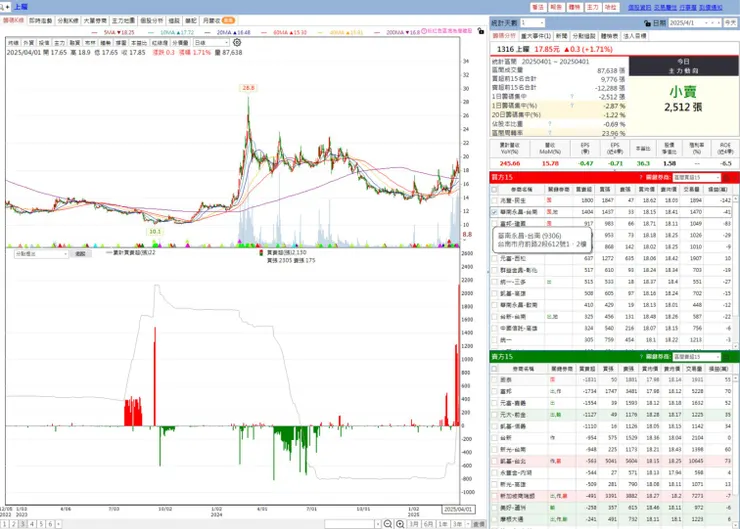Open help icon on the 23.96 % row
This screenshot has height=529, width=740.
(550, 133)
